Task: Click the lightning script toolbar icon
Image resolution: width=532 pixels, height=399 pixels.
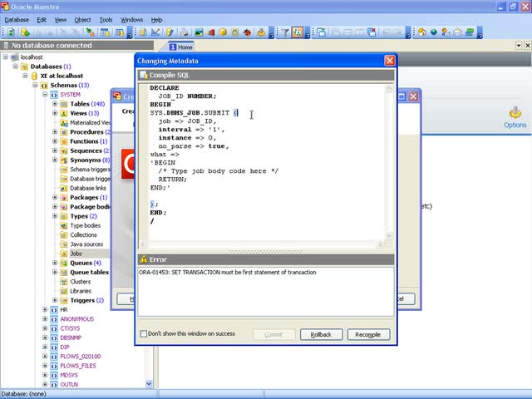Action: click(x=170, y=32)
